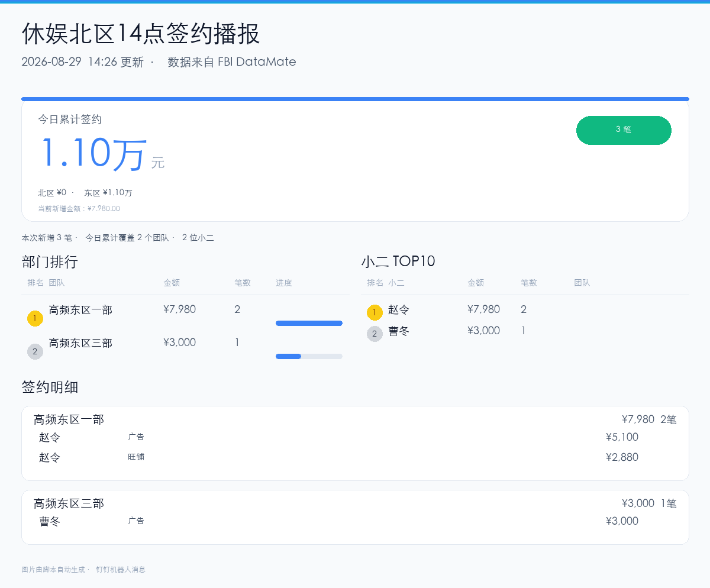This screenshot has width=710, height=588.
Task: Click 赵令 in the 旺铺 row
Action: pyautogui.click(x=50, y=457)
